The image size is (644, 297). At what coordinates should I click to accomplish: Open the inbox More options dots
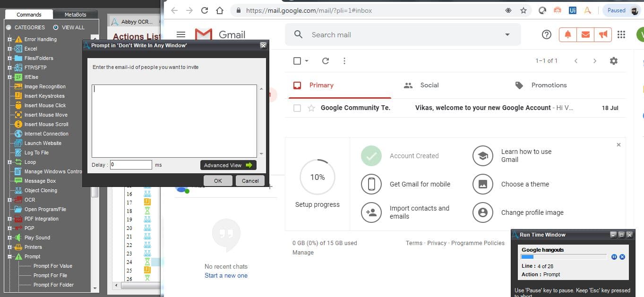click(x=344, y=61)
